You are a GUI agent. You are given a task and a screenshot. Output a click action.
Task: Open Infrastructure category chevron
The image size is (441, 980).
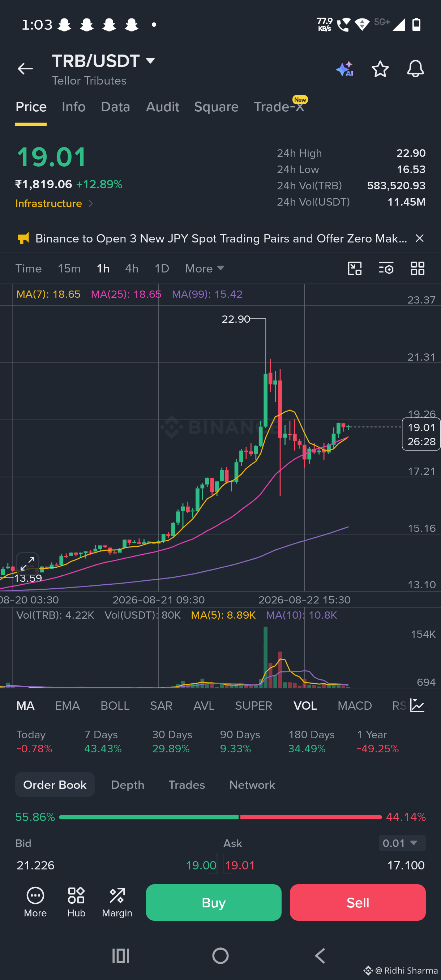(x=91, y=203)
